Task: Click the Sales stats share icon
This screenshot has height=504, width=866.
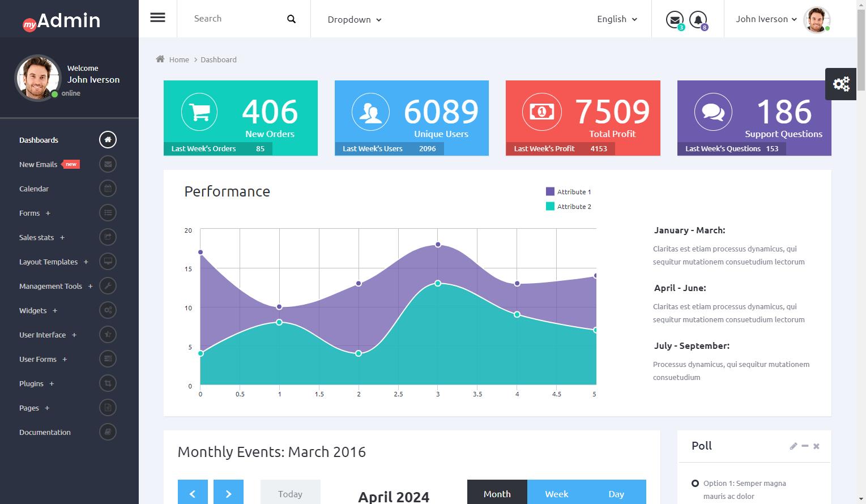Action: 108,237
